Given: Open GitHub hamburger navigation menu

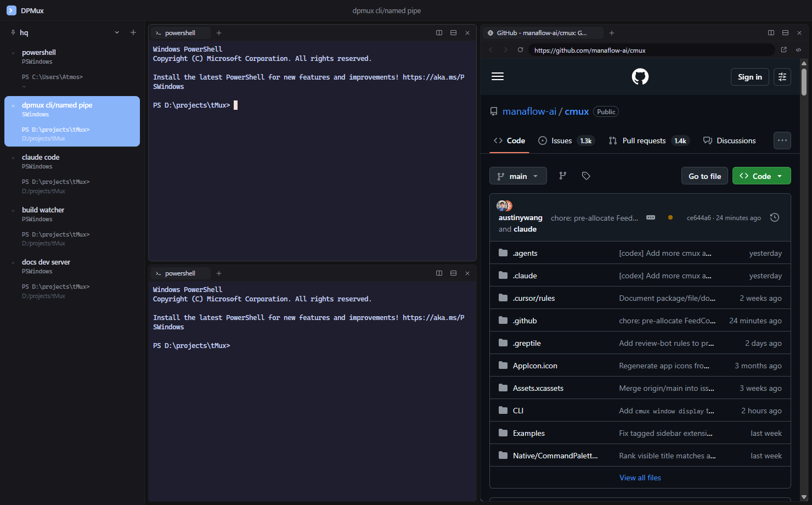Looking at the screenshot, I should [498, 76].
